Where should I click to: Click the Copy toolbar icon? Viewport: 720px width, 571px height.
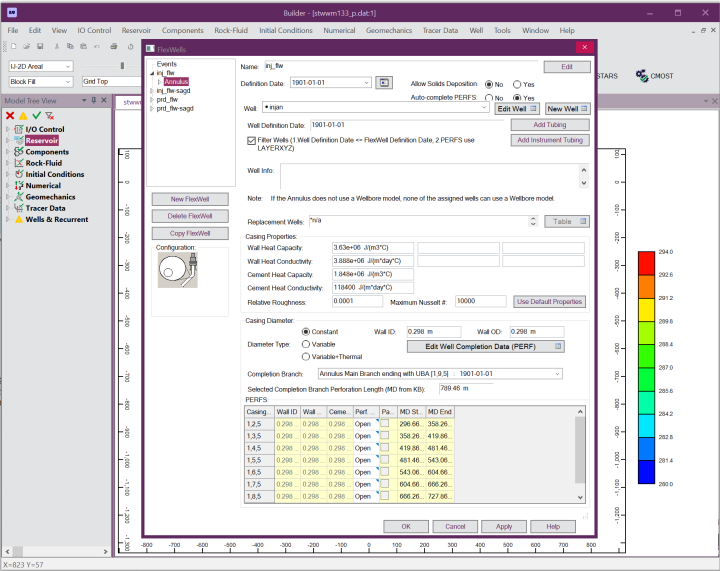tap(70, 46)
